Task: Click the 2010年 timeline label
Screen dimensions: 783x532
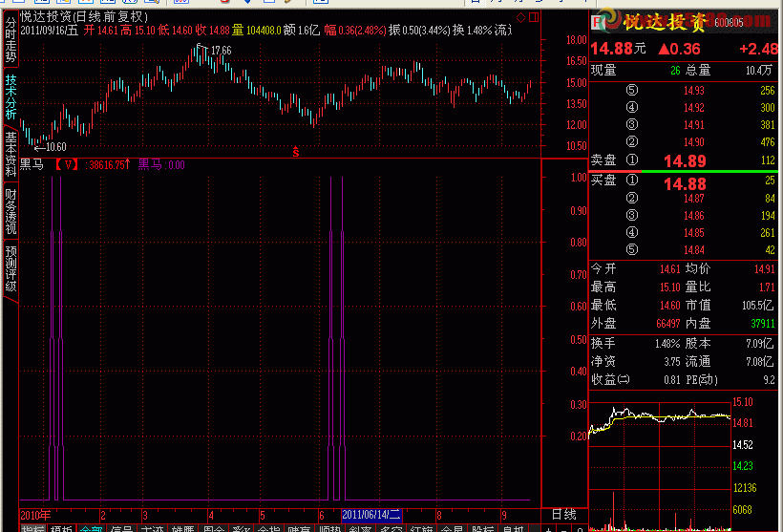Action: (35, 515)
